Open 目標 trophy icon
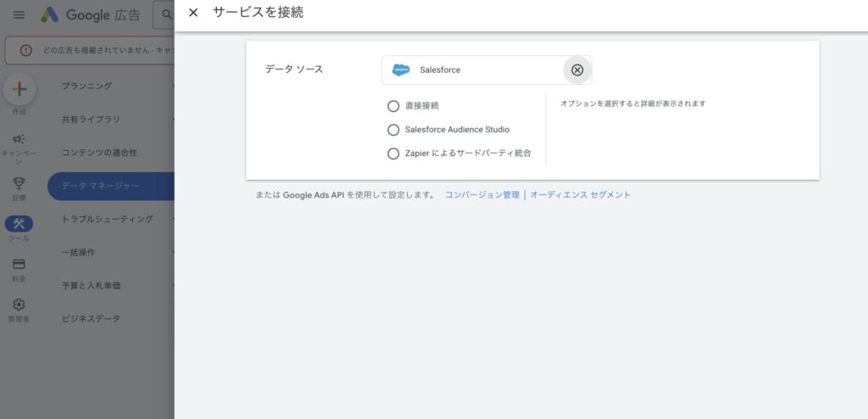 [19, 183]
